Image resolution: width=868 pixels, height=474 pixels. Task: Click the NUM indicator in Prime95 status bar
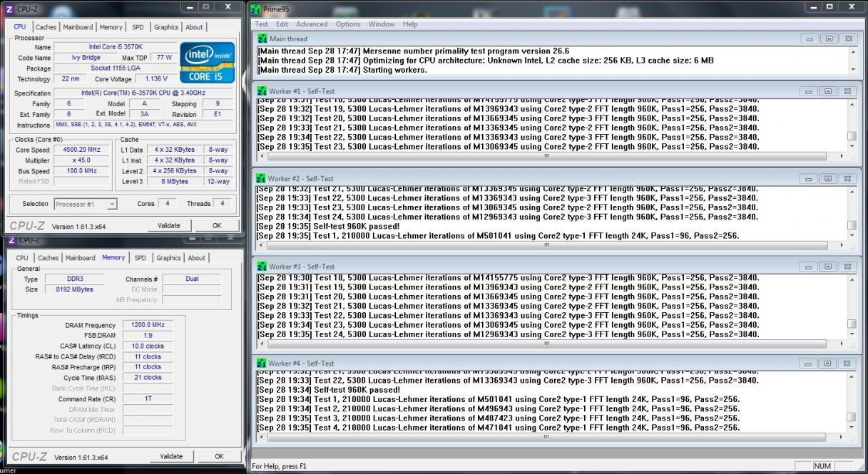822,466
